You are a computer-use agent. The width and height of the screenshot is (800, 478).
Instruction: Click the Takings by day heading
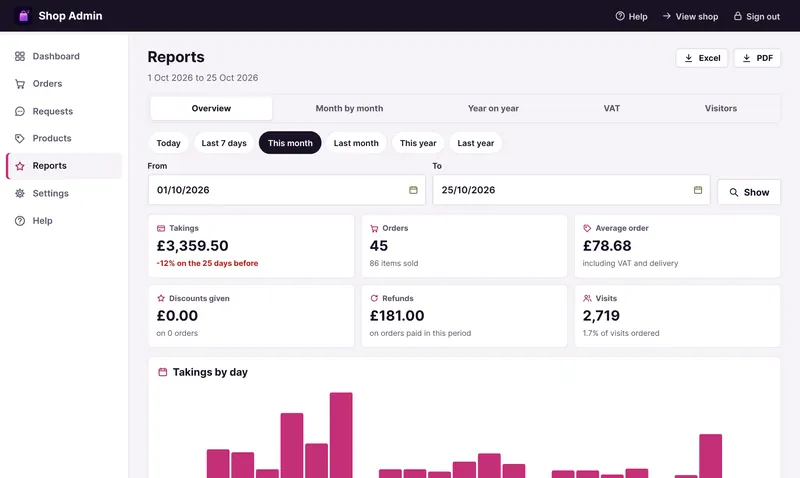(210, 372)
